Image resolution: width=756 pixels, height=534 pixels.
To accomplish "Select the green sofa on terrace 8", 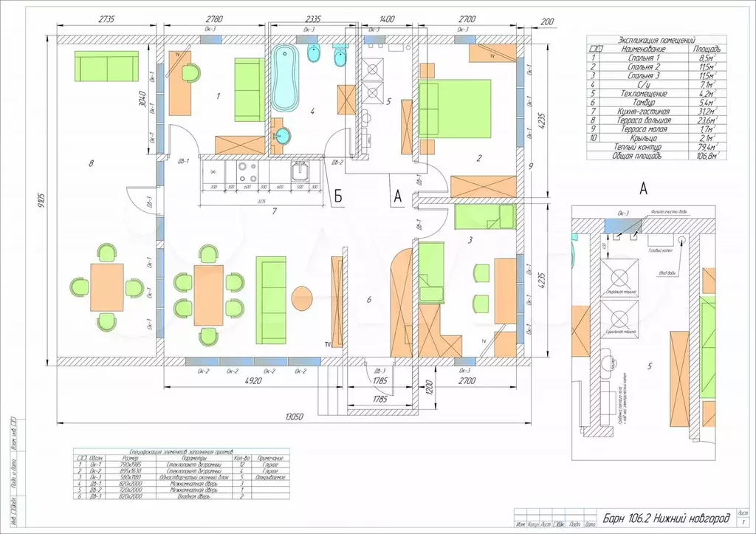I will pos(107,67).
